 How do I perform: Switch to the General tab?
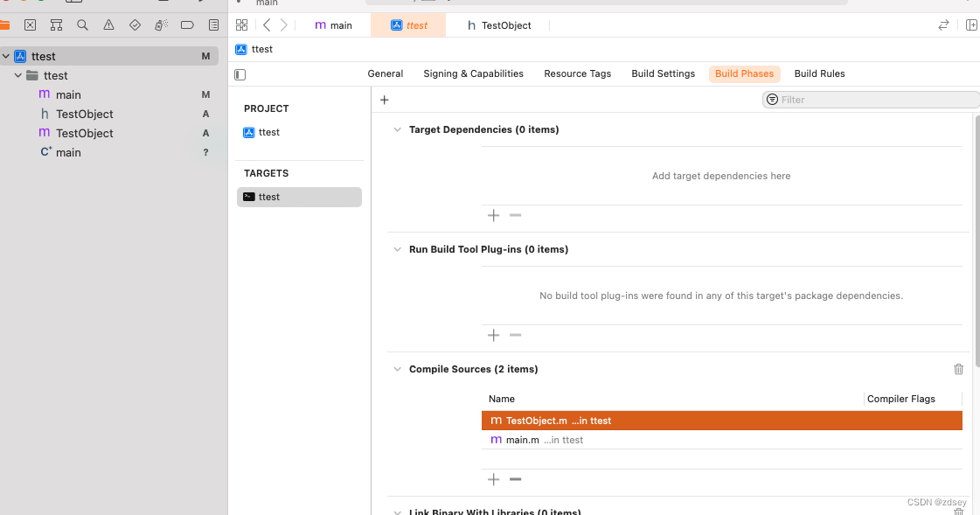[385, 73]
